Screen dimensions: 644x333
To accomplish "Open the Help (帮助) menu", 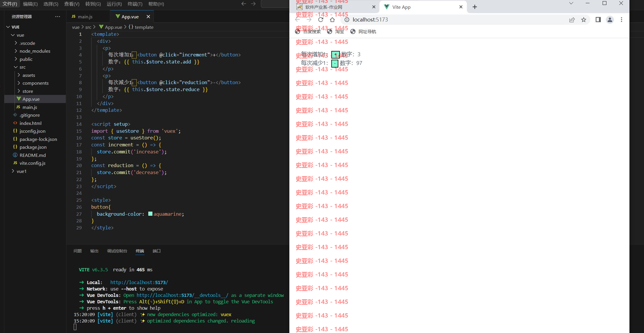I will coord(156,4).
